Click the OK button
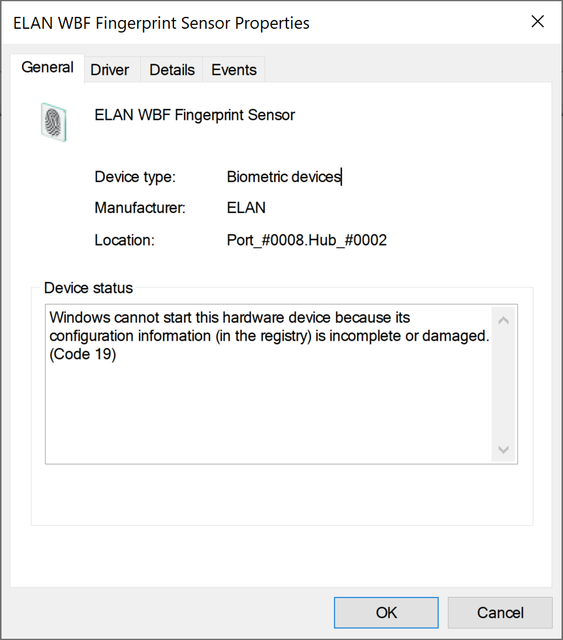The height and width of the screenshot is (640, 563). coord(386,613)
